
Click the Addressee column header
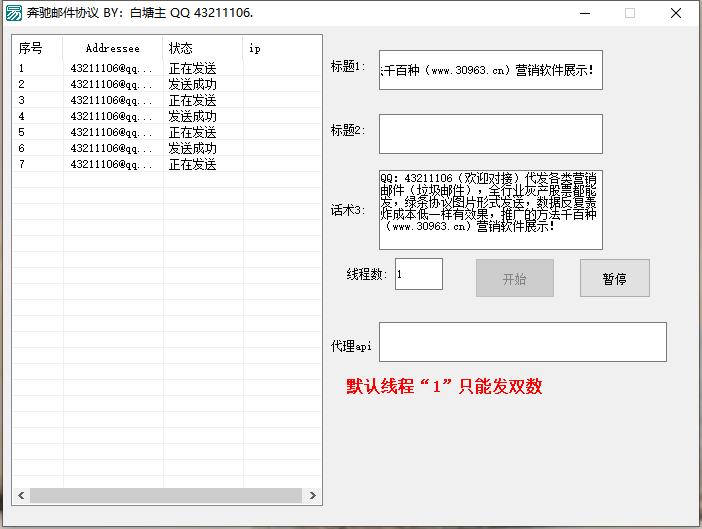pyautogui.click(x=113, y=48)
